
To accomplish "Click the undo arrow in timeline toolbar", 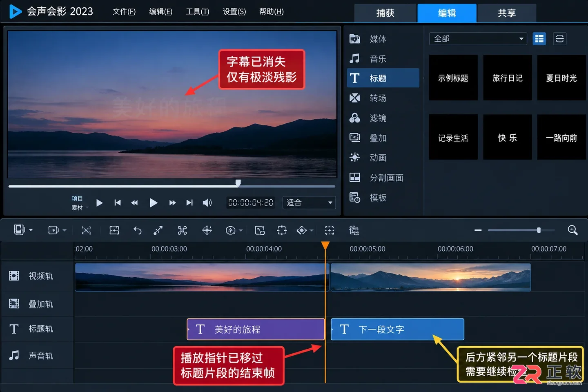I will click(137, 231).
